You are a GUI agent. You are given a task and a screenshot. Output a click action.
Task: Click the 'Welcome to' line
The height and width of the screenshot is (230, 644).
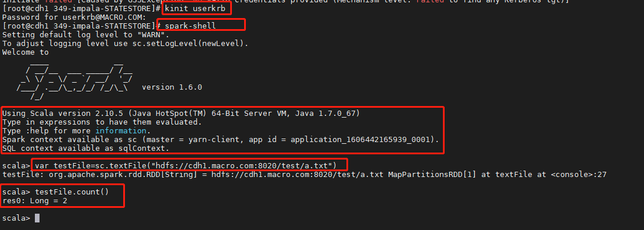tap(26, 52)
